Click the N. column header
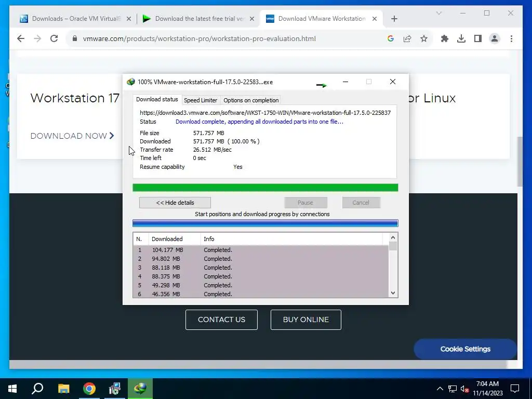The image size is (532, 399). tap(141, 239)
